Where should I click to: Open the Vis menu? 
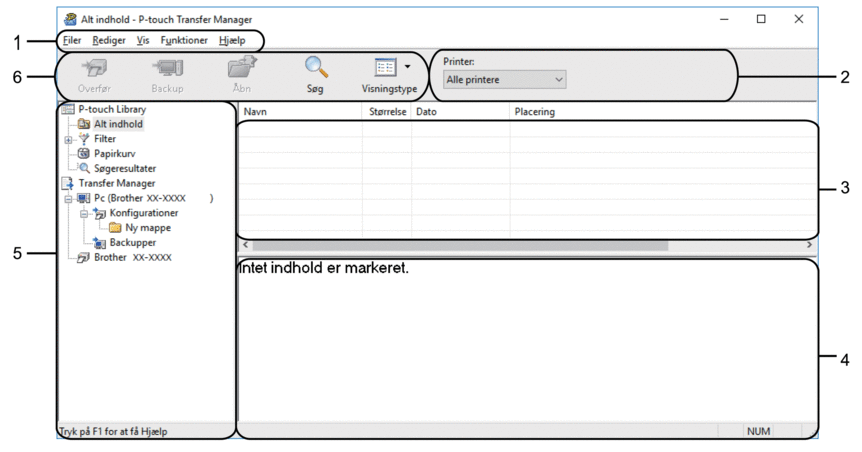[143, 40]
